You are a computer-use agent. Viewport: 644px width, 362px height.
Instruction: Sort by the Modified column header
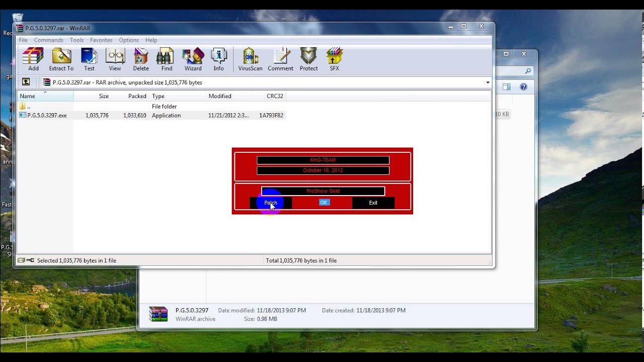[x=229, y=96]
